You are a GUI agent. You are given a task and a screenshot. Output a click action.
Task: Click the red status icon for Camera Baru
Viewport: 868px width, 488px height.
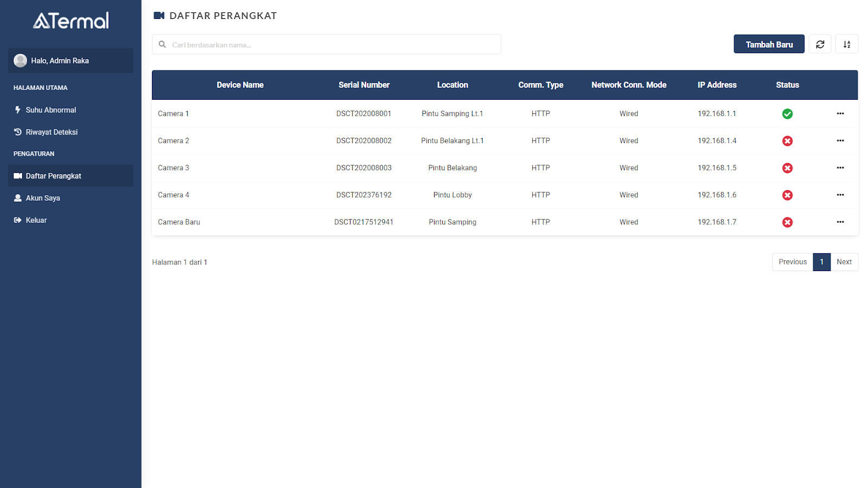tap(787, 222)
